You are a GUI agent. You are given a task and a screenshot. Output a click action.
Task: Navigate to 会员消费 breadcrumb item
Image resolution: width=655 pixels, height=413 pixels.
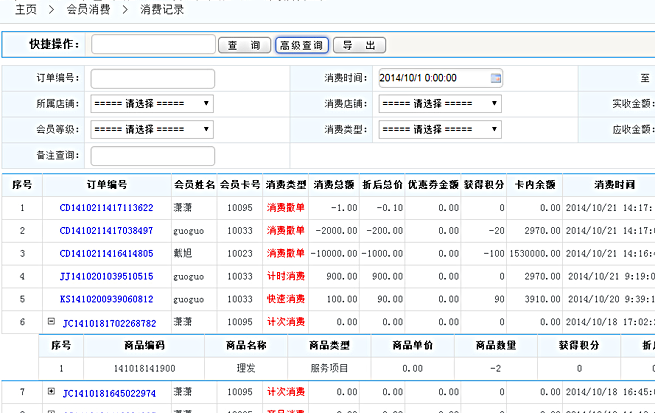(89, 9)
